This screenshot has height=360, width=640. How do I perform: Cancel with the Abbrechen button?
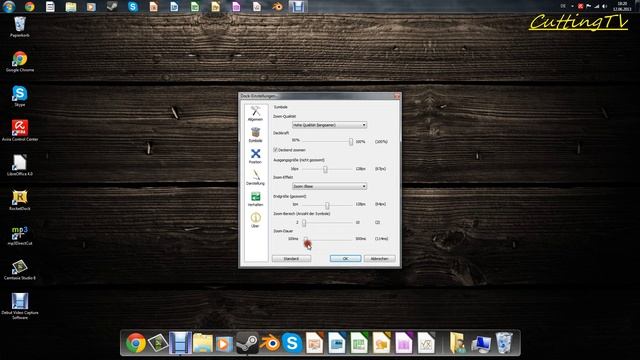[x=379, y=259]
